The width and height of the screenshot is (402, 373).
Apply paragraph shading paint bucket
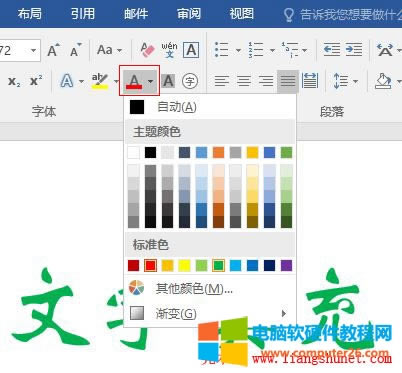coord(383,81)
